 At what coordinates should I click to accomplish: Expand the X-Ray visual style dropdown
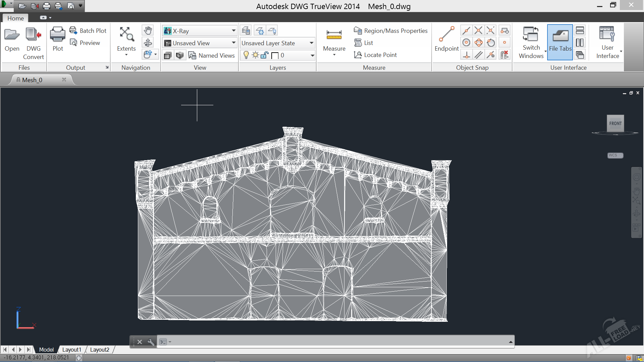click(233, 31)
